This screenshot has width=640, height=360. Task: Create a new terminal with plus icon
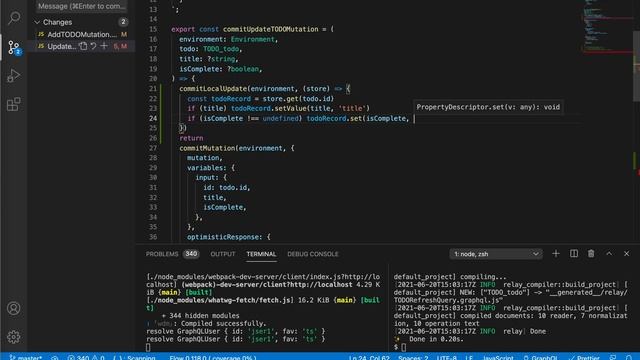pos(556,254)
